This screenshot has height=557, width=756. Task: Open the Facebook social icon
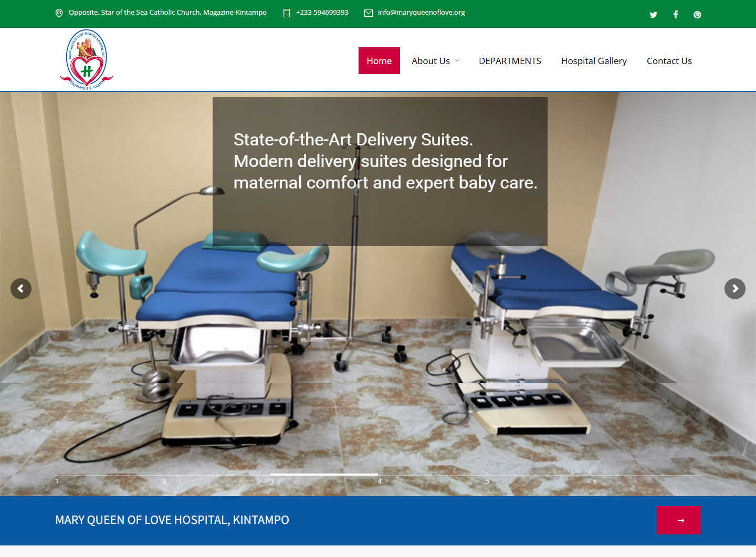click(x=676, y=15)
